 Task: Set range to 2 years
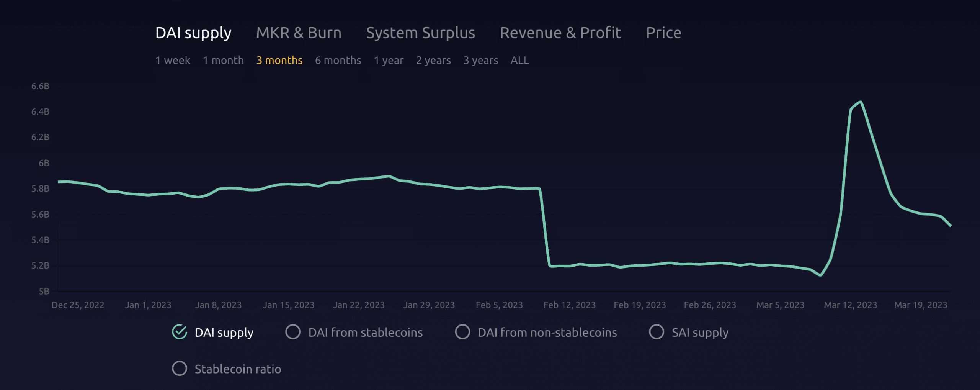pyautogui.click(x=433, y=61)
